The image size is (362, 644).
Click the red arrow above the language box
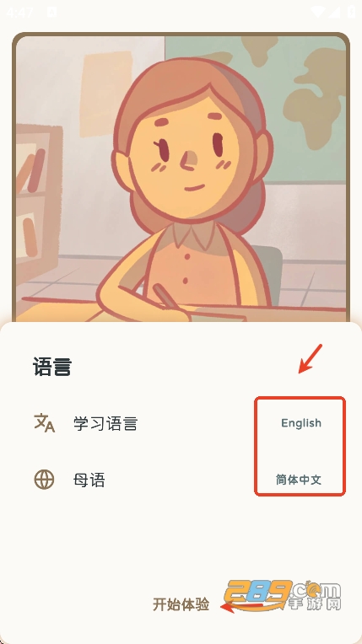311,359
